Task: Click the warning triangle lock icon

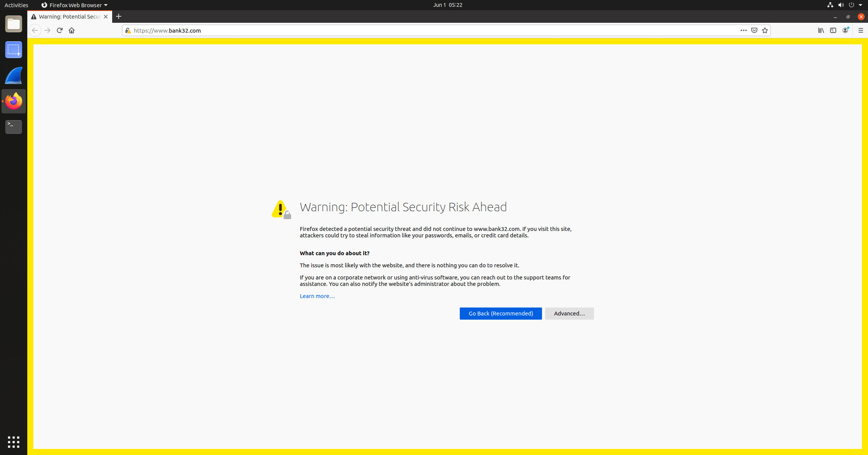Action: (281, 209)
